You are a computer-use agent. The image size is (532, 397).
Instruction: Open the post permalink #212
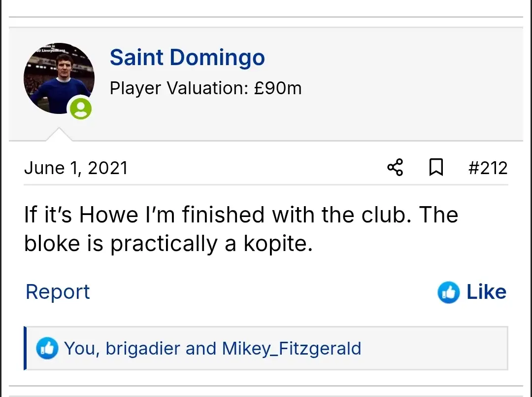click(x=487, y=168)
